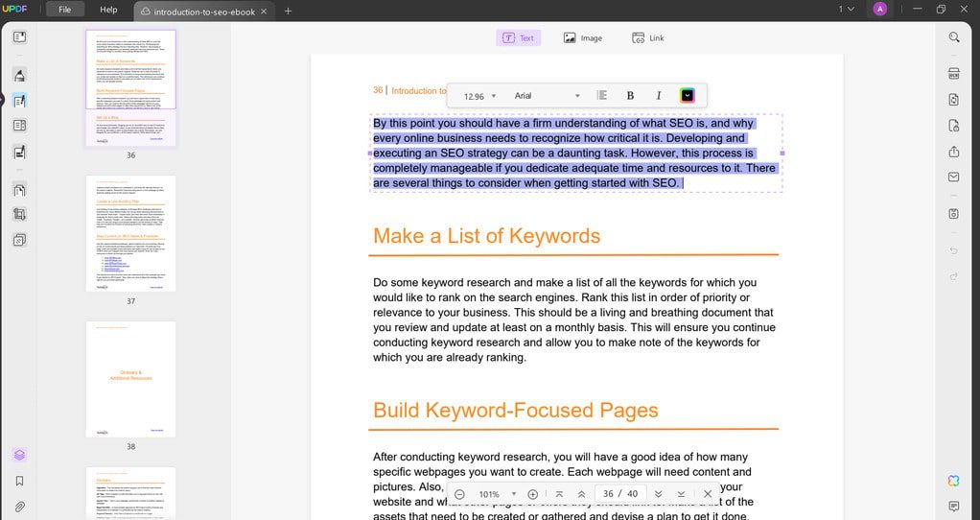Select the Image edit mode button

[x=583, y=38]
